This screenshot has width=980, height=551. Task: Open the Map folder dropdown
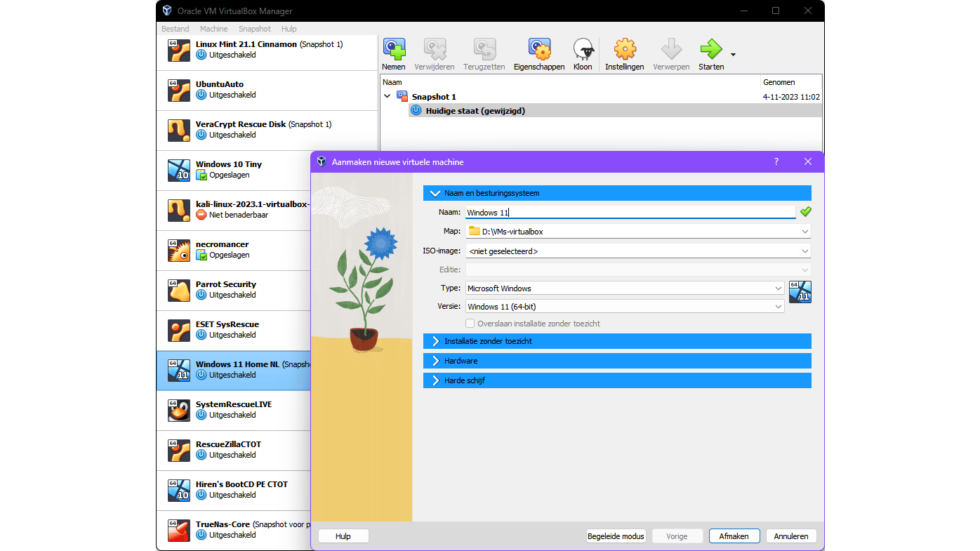coord(638,231)
